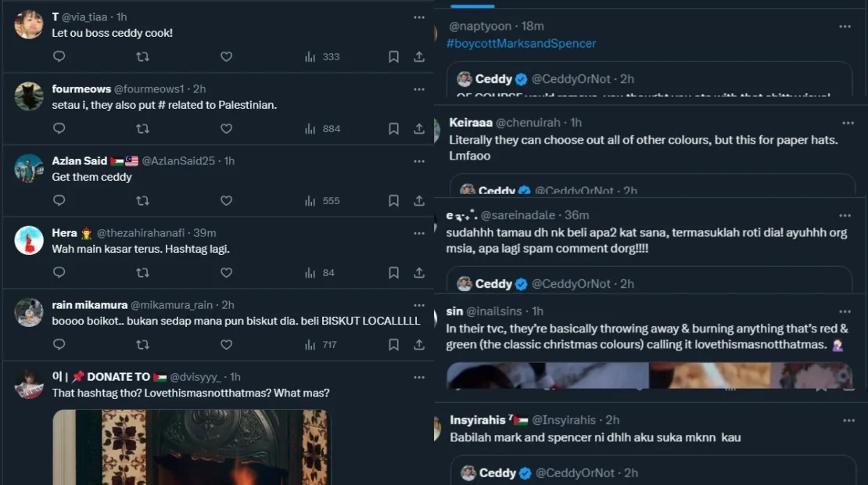Screen dimensions: 868x485
Task: Open Azlan Said's profile name
Action: pyautogui.click(x=79, y=160)
